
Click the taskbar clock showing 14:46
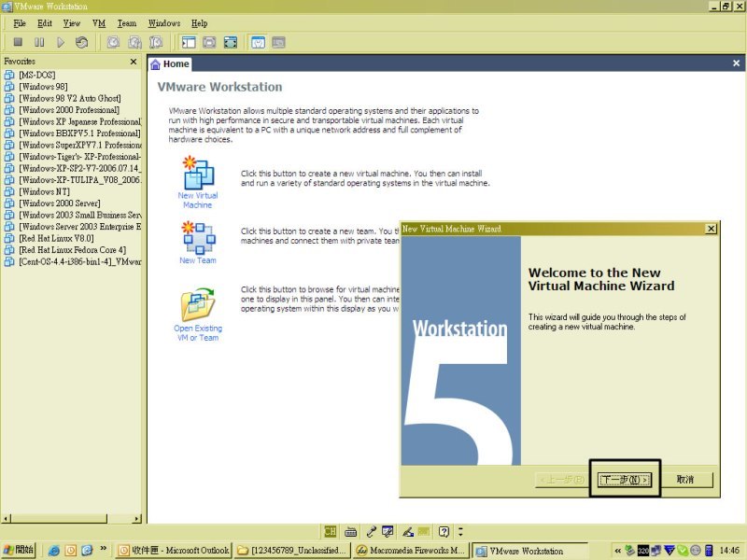(x=729, y=551)
